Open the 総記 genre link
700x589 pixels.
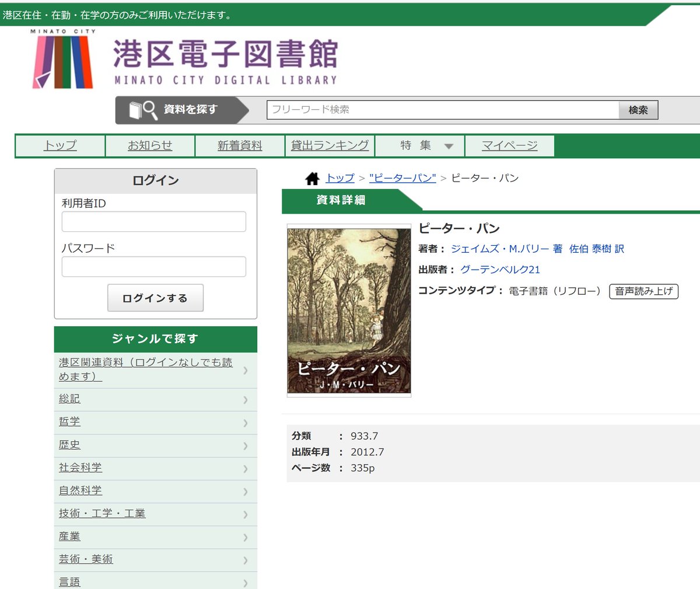(x=69, y=399)
